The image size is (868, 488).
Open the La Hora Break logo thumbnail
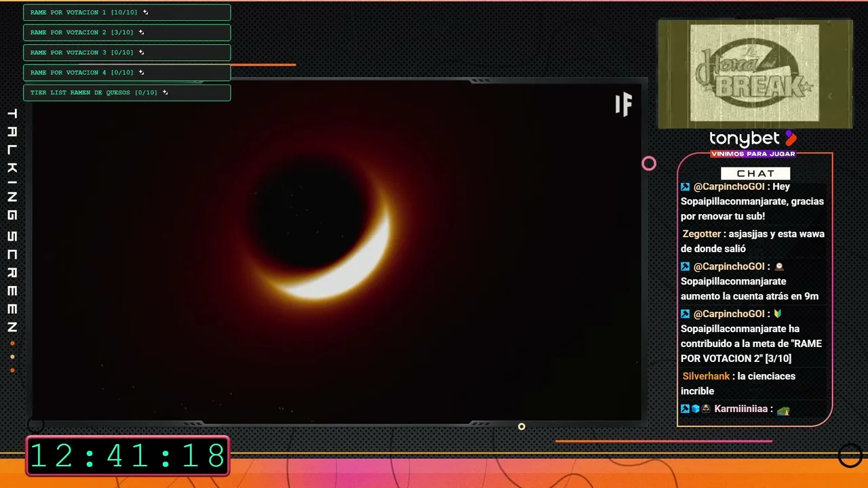click(755, 74)
